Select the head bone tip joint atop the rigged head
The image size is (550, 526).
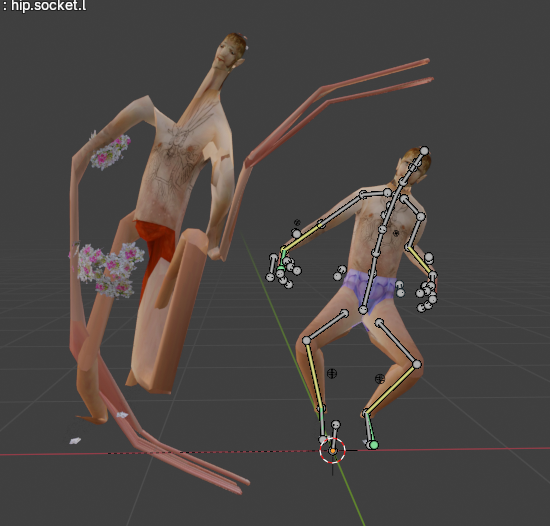point(424,151)
